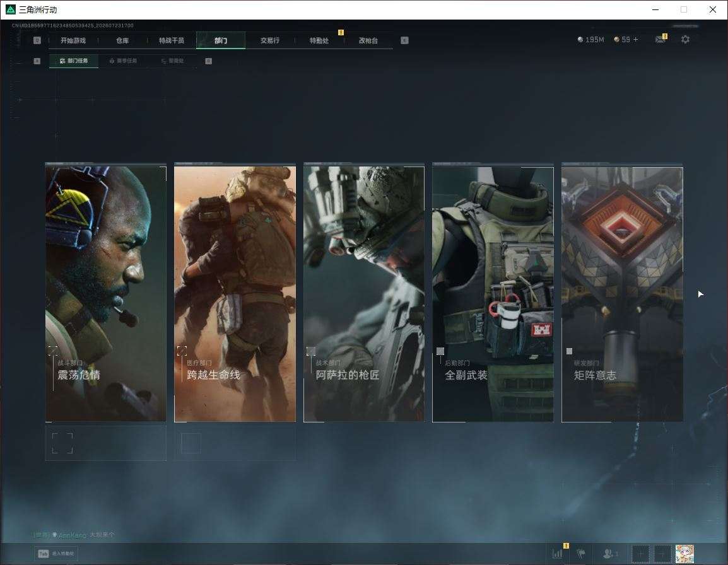The image size is (728, 565).
Task: Click the square marker on 阿萨拉的枪匠 card
Action: [311, 351]
